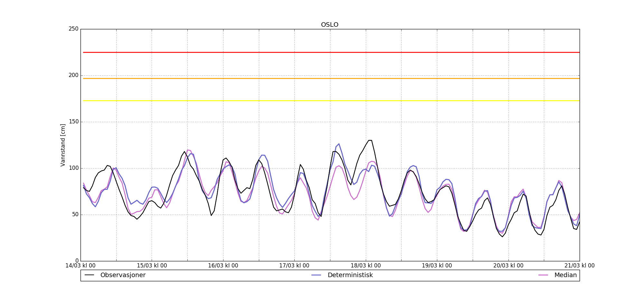This screenshot has width=644, height=290.
Task: Click the black Observasjoner legend line sample
Action: pos(89,275)
